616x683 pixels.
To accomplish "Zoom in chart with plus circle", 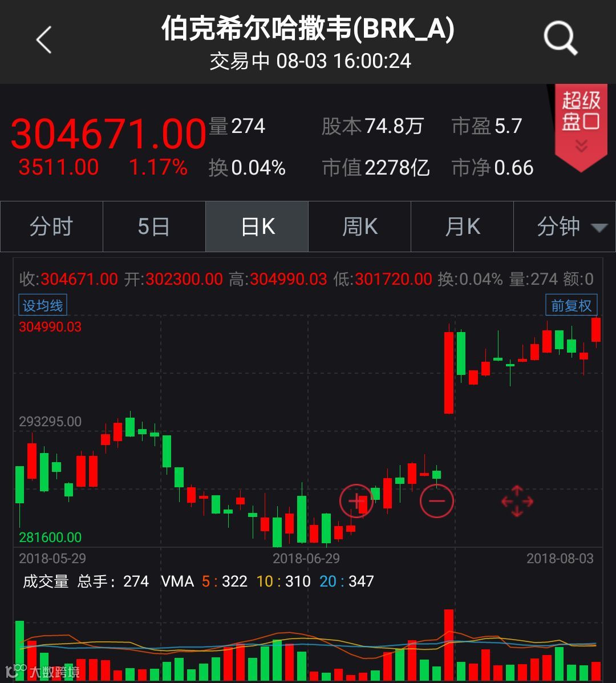I will 356,501.
